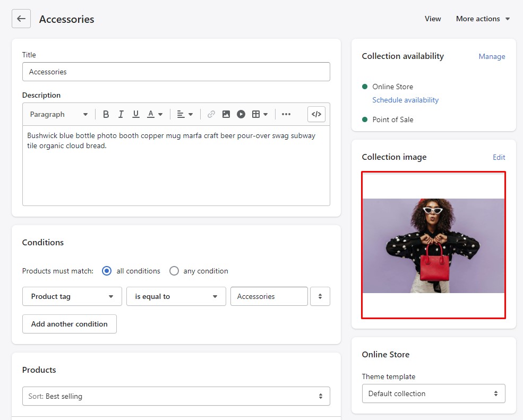Click Add another condition button
523x420 pixels.
pyautogui.click(x=70, y=324)
